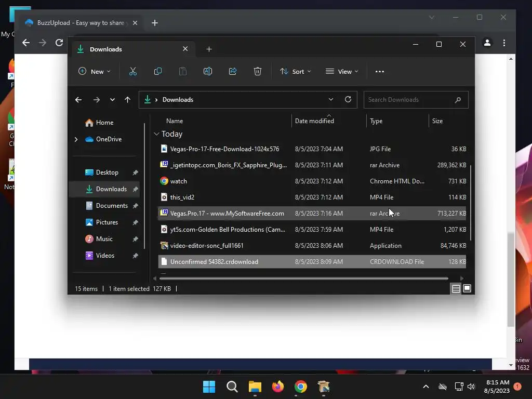The width and height of the screenshot is (532, 399).
Task: Select the Downloads tab in Explorer
Action: point(132,49)
